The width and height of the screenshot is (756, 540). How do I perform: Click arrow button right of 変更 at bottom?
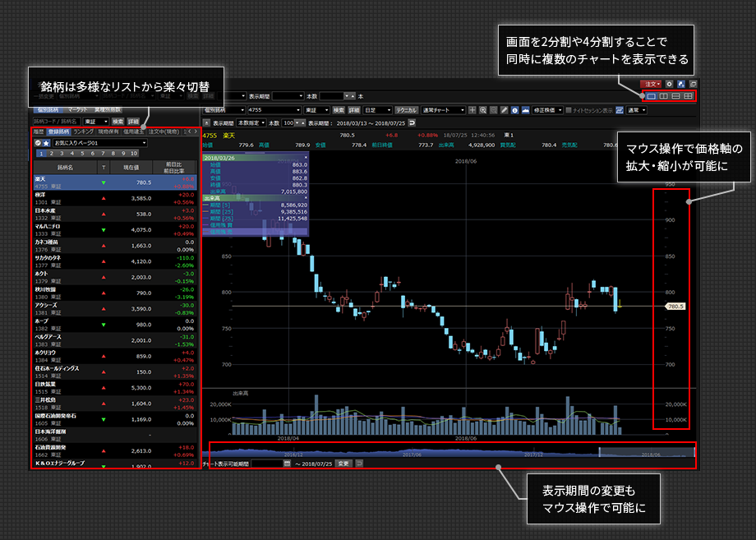point(359,464)
